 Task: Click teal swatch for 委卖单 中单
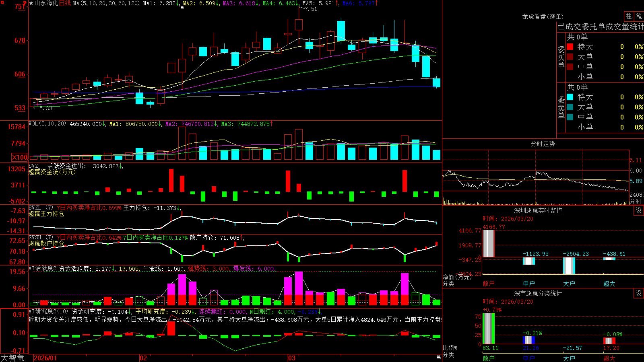pos(570,117)
